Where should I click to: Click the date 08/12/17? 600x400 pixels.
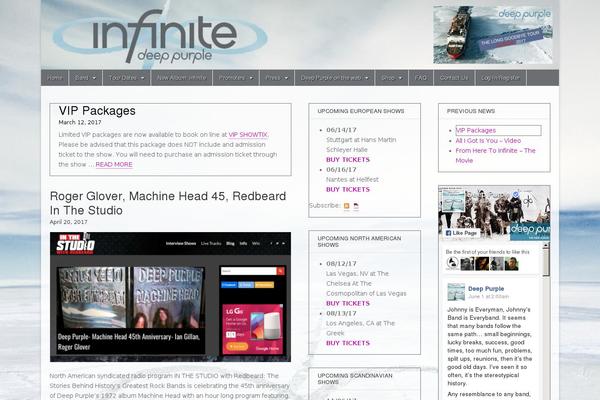click(x=341, y=264)
